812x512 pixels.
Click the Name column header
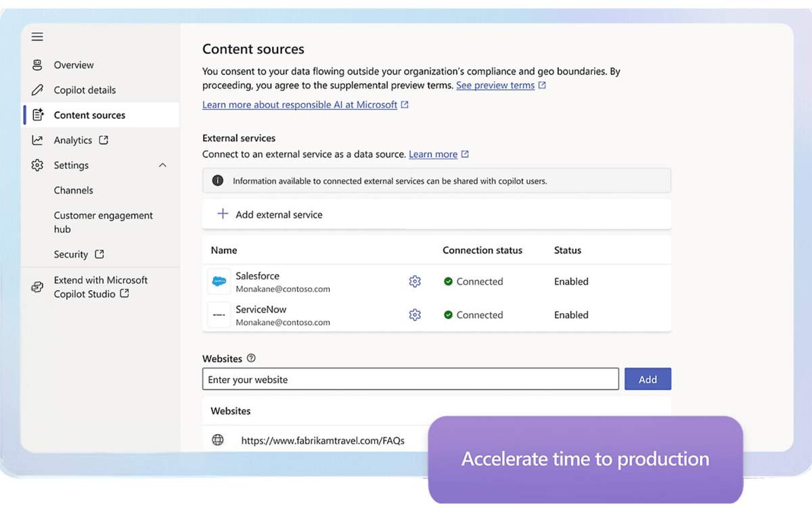point(224,250)
